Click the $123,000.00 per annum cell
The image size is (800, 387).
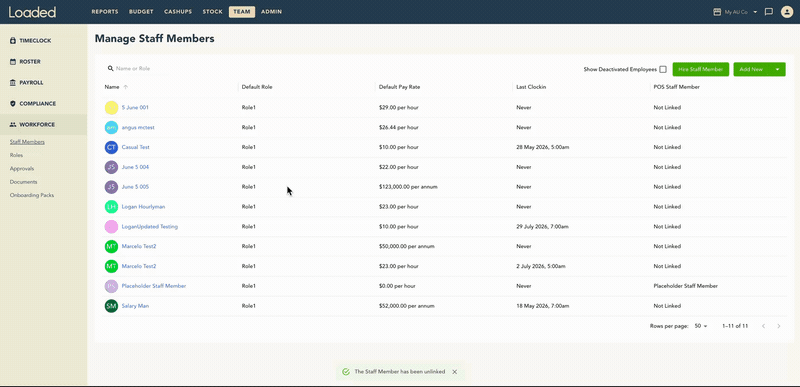pos(408,187)
